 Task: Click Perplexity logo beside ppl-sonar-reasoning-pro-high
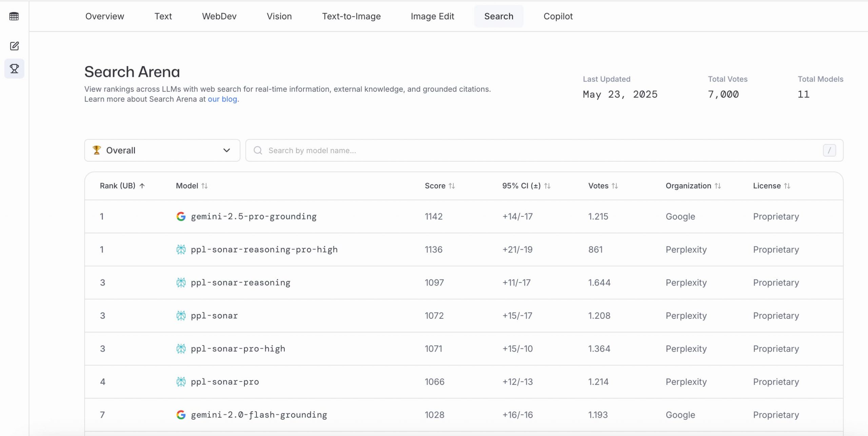point(181,250)
